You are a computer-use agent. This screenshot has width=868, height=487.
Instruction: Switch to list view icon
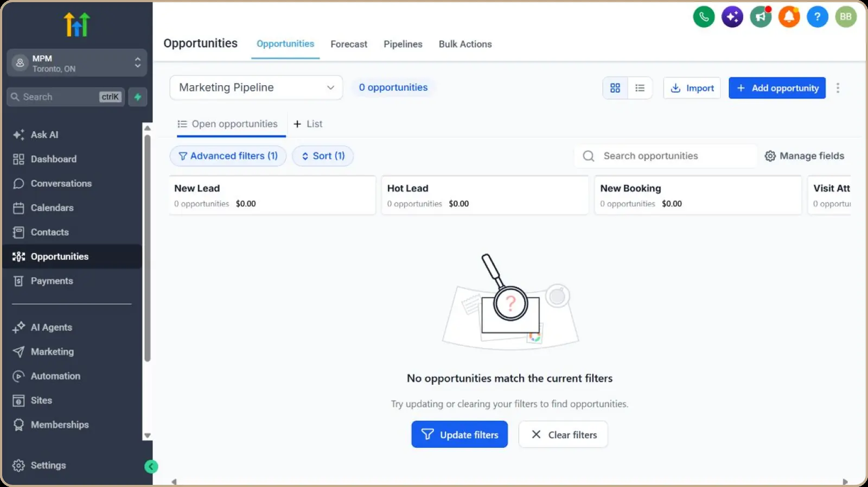coord(640,88)
